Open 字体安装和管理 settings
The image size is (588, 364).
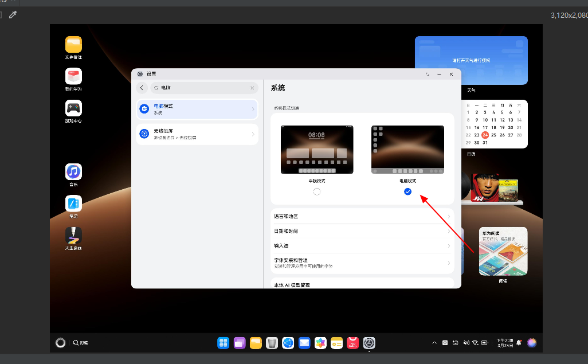(362, 263)
